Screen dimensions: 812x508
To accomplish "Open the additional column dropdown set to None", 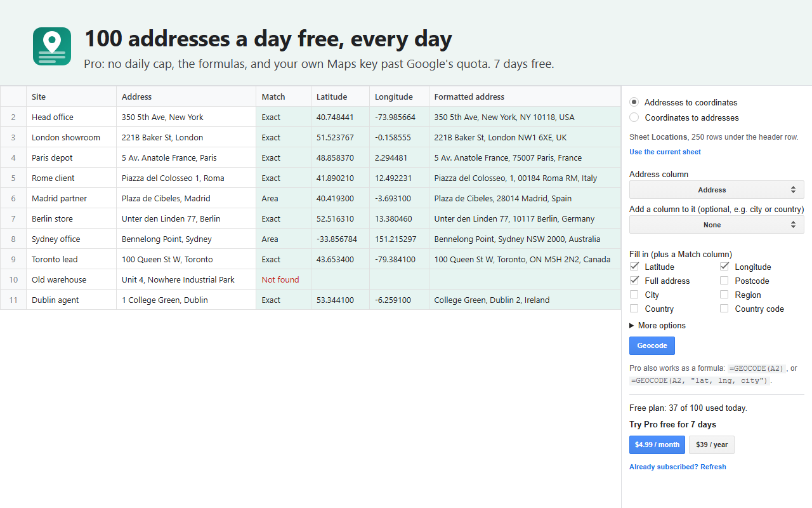I will [717, 225].
